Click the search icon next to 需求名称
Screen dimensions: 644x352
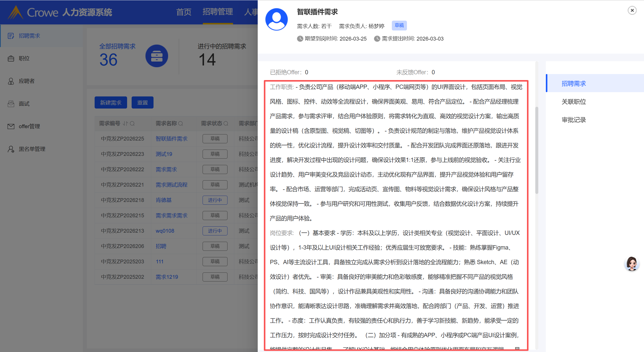[x=181, y=123]
